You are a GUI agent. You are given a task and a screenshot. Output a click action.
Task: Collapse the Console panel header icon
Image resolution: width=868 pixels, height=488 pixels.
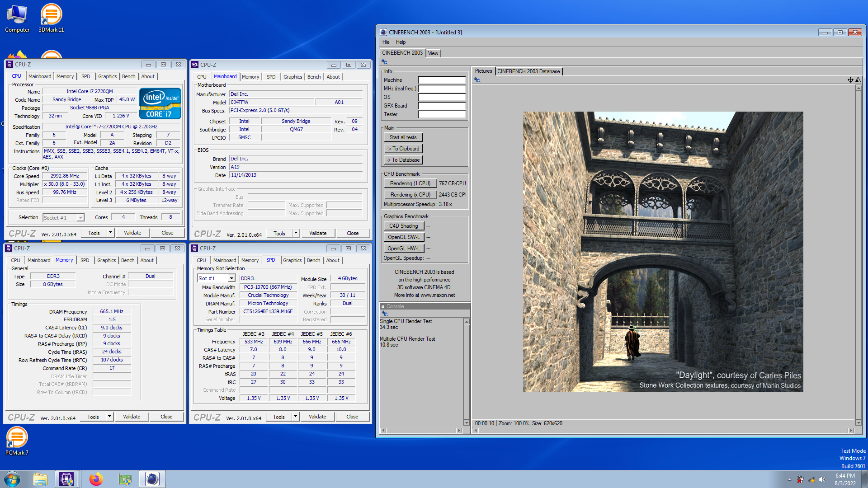tap(383, 306)
